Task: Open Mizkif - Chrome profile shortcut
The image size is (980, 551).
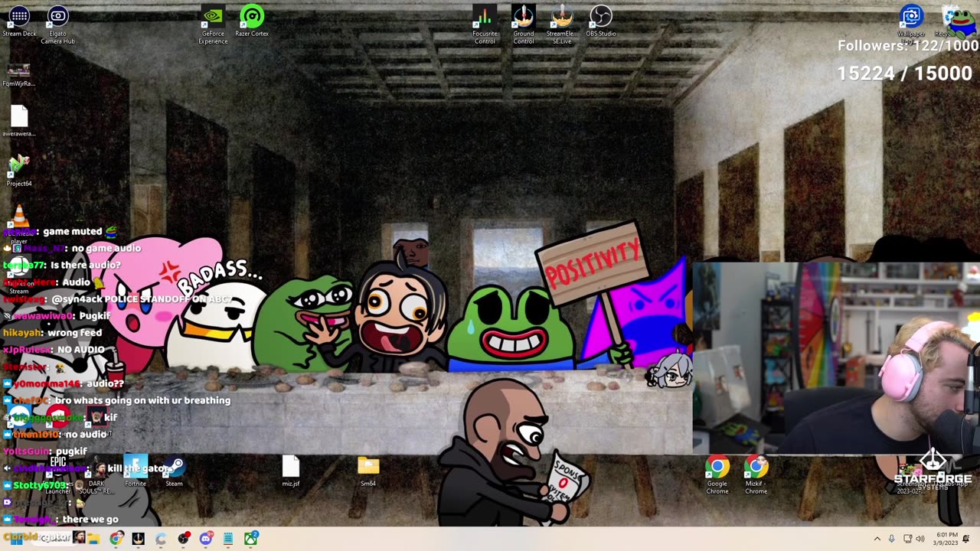Action: [x=756, y=475]
